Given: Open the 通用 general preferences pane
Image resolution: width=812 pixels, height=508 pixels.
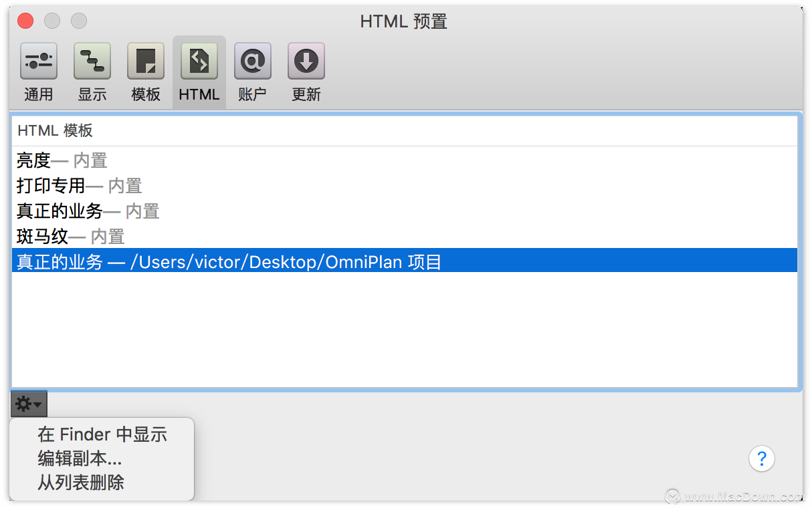Looking at the screenshot, I should point(39,72).
